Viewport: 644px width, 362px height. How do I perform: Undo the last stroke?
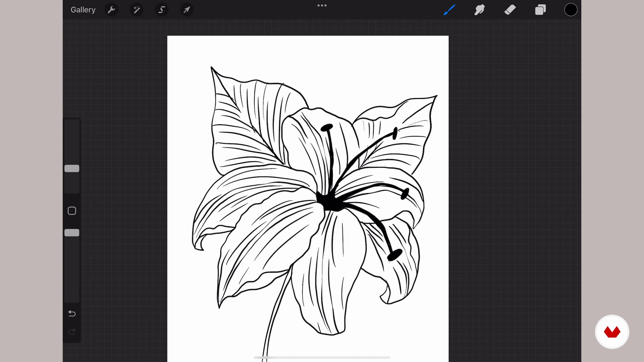[72, 313]
